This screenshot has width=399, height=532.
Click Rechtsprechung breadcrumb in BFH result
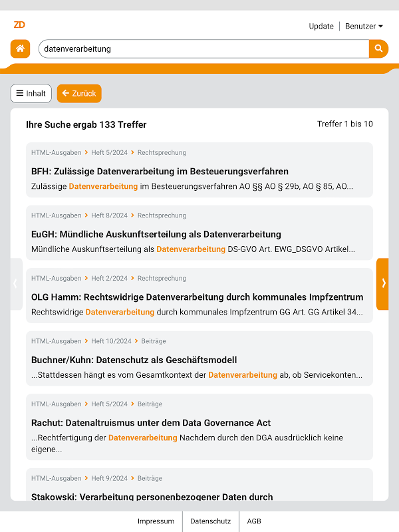coord(162,153)
